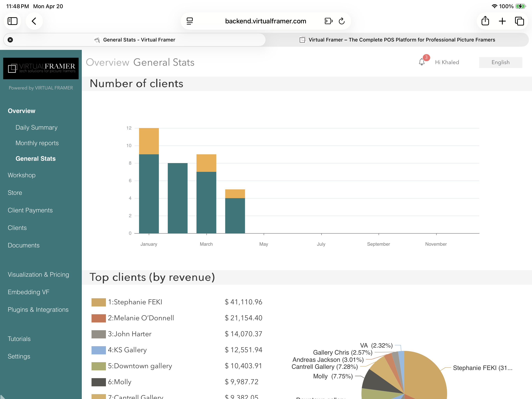
Task: Click the Melanie O'Donnell legend color swatch
Action: point(99,318)
